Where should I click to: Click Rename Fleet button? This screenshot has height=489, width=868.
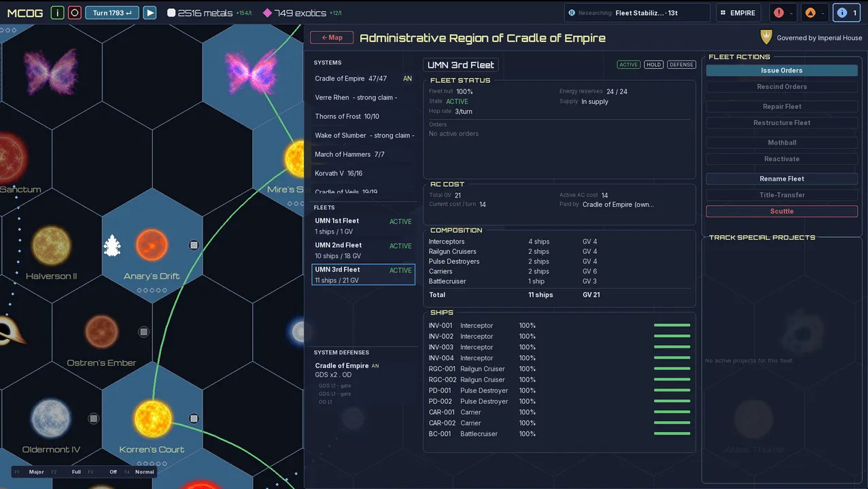(x=782, y=179)
